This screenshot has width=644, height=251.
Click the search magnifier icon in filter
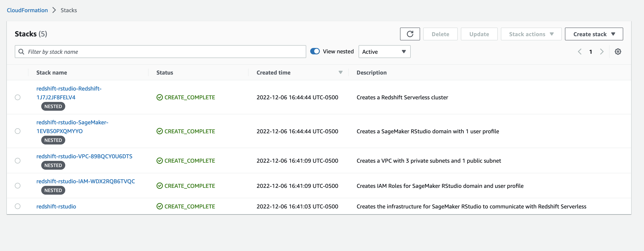pyautogui.click(x=21, y=52)
